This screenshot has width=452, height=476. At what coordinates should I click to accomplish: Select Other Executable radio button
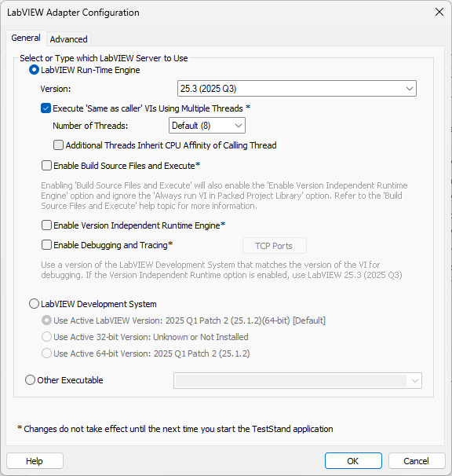click(30, 380)
